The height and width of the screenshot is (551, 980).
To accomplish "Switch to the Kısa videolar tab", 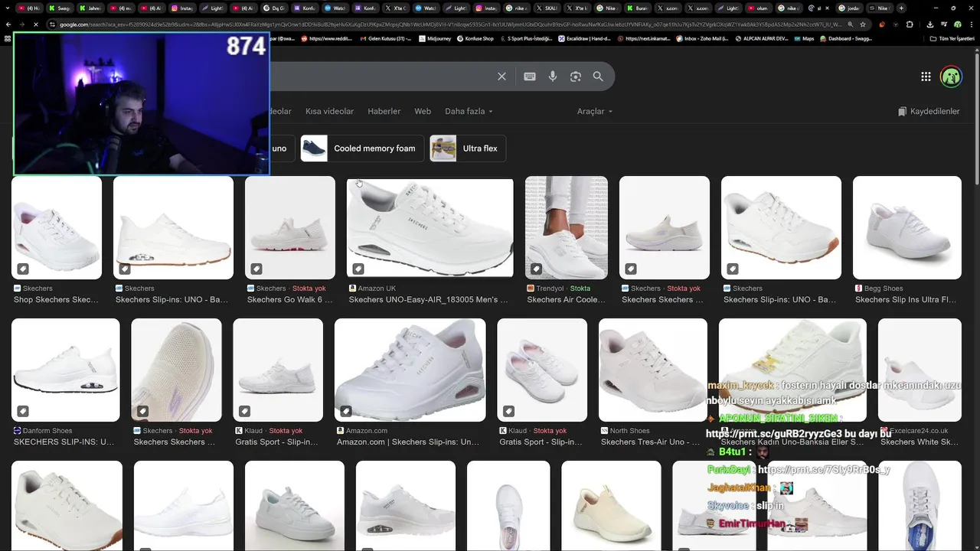I will tap(329, 111).
